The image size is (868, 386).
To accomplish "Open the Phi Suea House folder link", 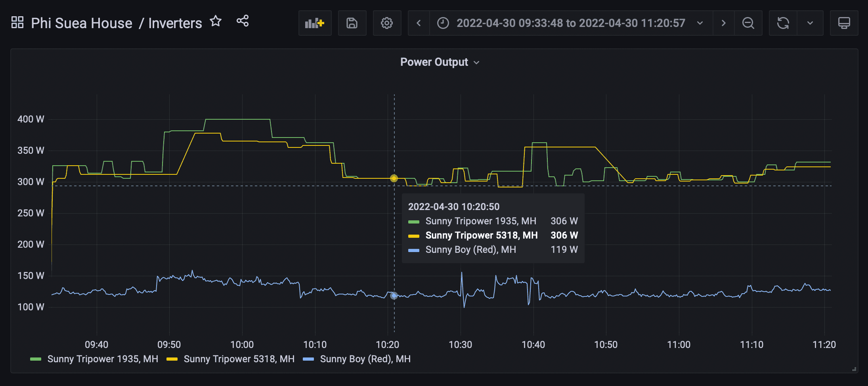I will tap(82, 23).
